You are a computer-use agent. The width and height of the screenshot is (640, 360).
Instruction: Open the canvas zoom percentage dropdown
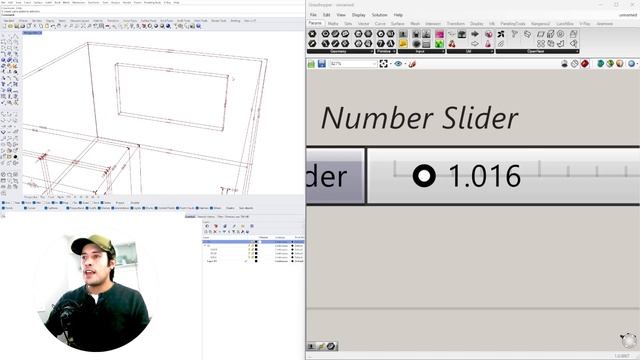click(374, 64)
